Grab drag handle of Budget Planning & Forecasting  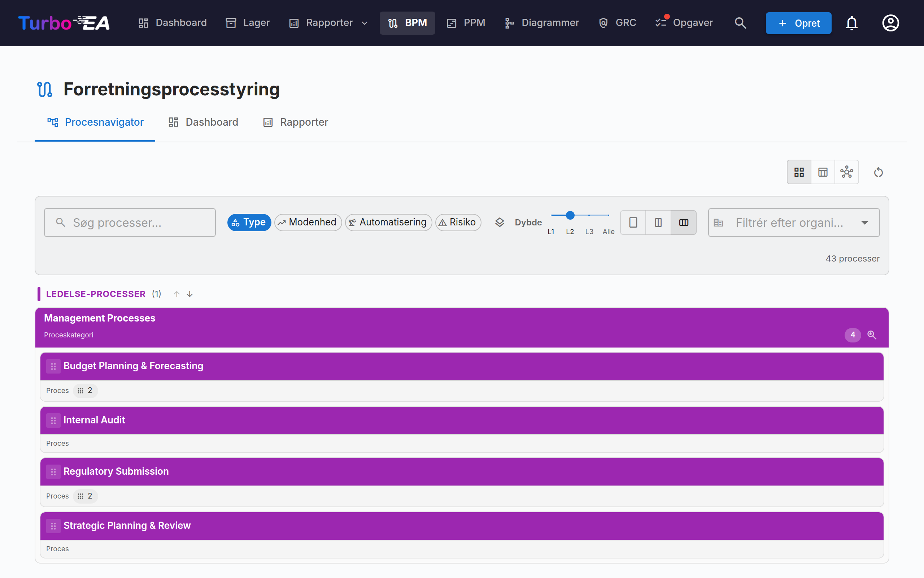tap(53, 366)
